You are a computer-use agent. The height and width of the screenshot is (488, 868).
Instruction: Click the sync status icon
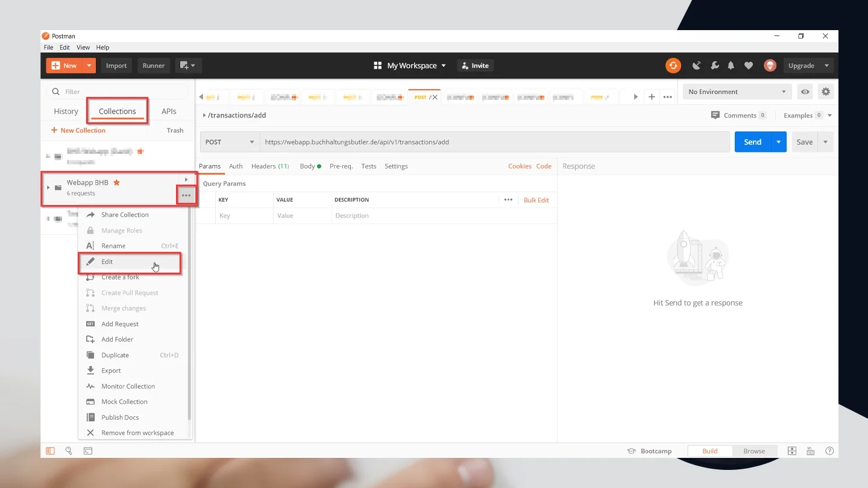pos(673,66)
